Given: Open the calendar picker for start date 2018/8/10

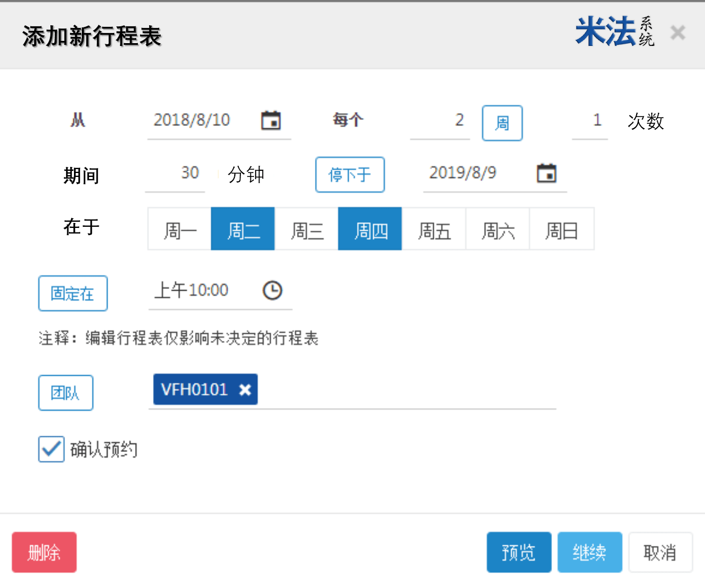Looking at the screenshot, I should point(271,120).
